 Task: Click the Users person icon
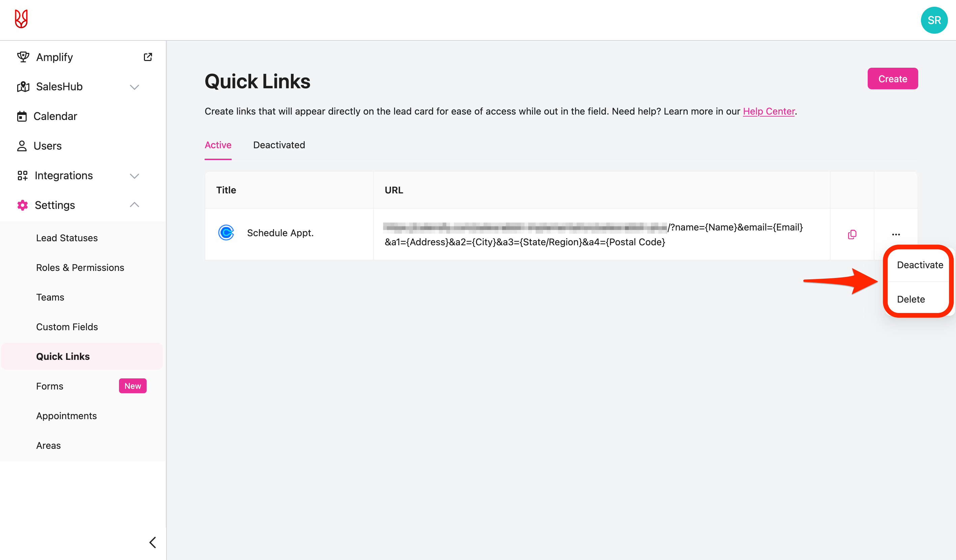click(x=22, y=146)
